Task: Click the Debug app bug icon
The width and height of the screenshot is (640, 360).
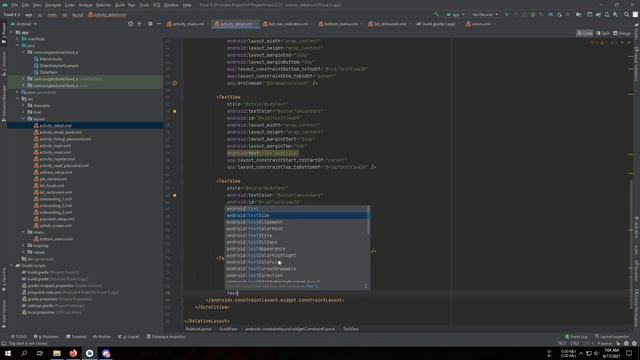Action: pos(533,15)
